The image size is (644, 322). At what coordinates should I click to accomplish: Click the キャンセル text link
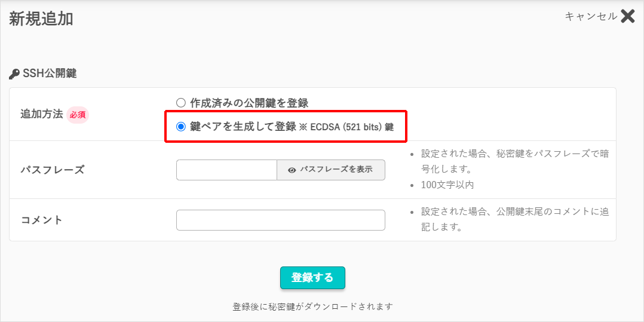(x=591, y=17)
